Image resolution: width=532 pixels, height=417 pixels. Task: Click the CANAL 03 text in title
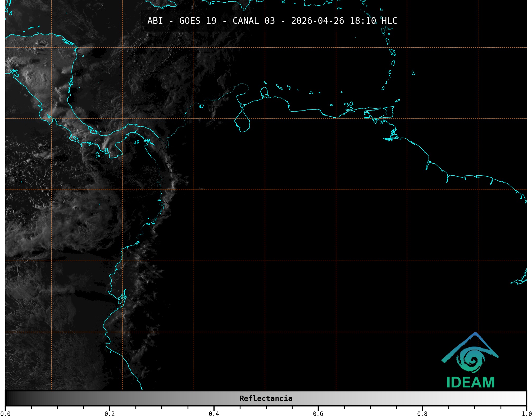pos(253,21)
